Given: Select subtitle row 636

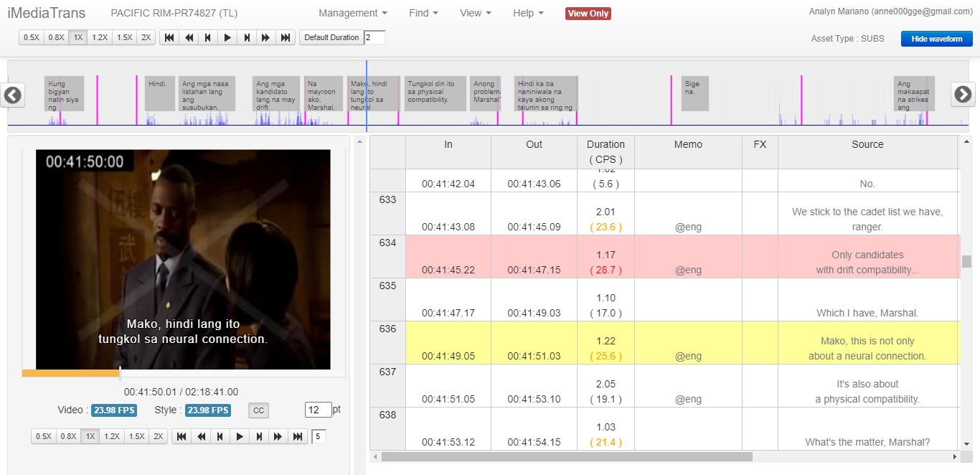Looking at the screenshot, I should (665, 343).
